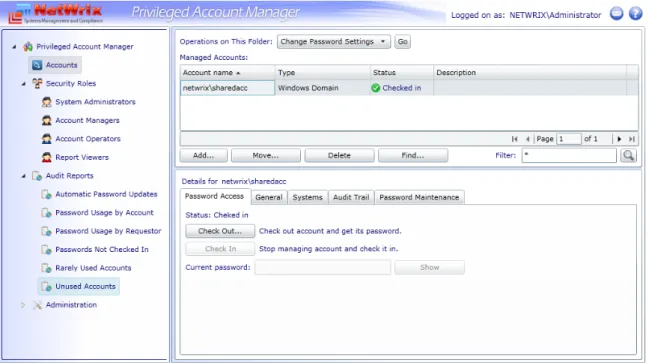
Task: Select Report Viewers in the tree
Action: point(82,157)
